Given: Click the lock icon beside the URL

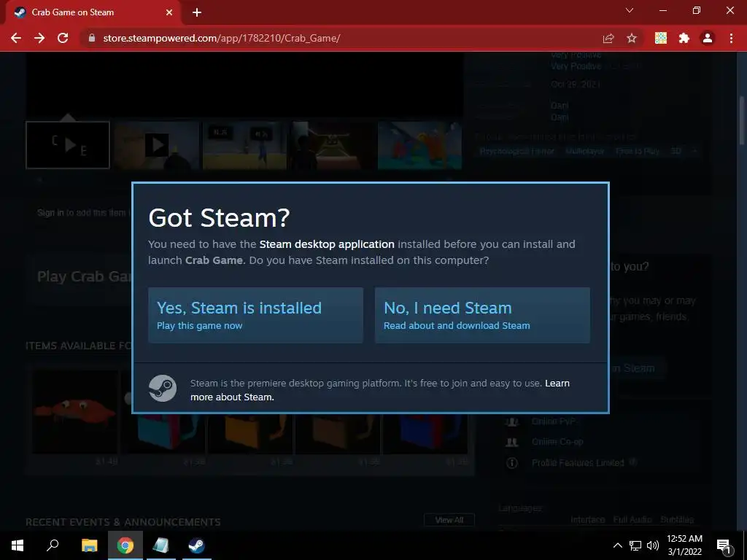Looking at the screenshot, I should tap(92, 38).
